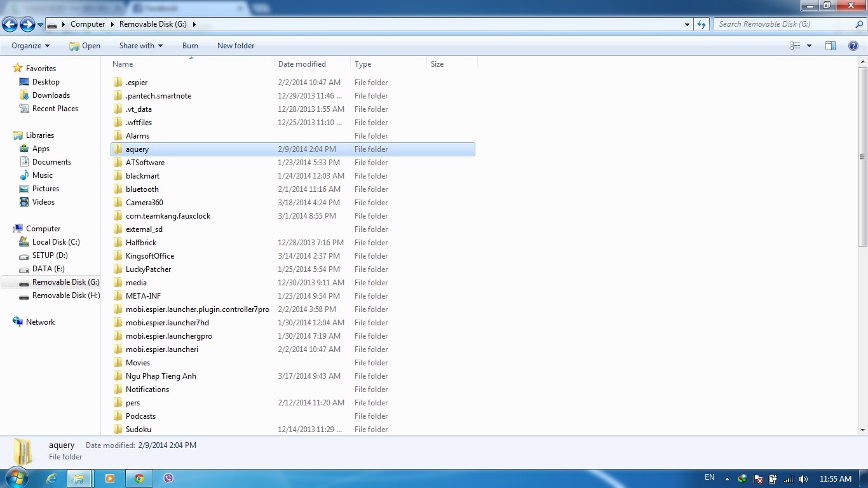Screen dimensions: 868x488
Task: Click the Search Removable Disk input field
Action: [785, 24]
